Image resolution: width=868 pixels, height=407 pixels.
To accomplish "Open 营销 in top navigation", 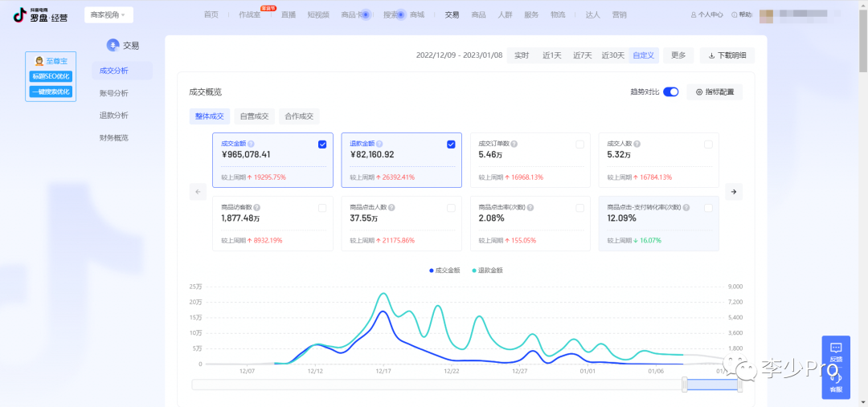I will coord(620,15).
